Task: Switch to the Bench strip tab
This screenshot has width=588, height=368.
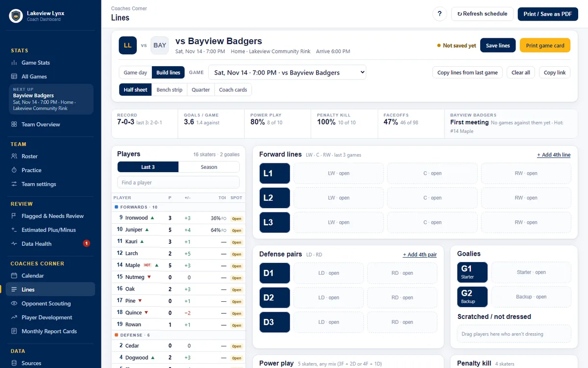Action: tap(170, 90)
